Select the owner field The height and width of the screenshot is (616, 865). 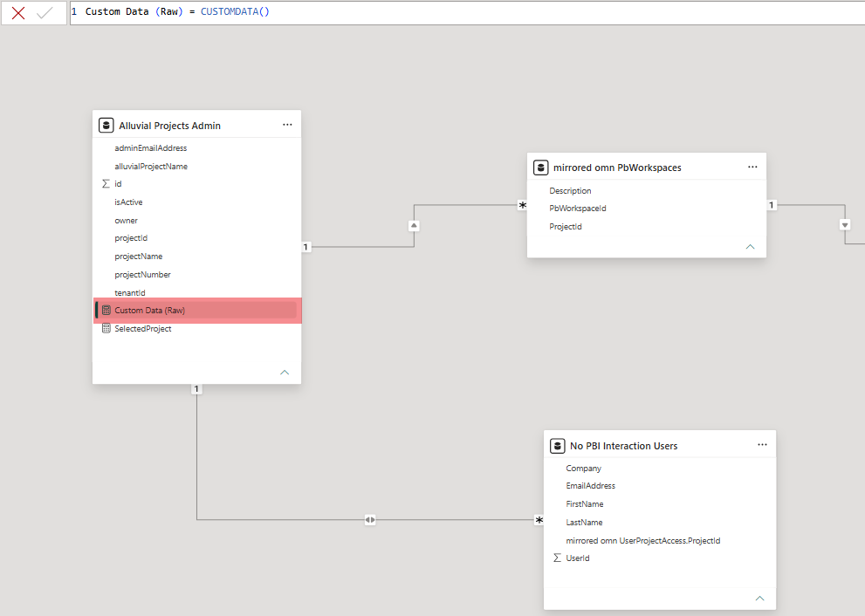click(x=127, y=220)
